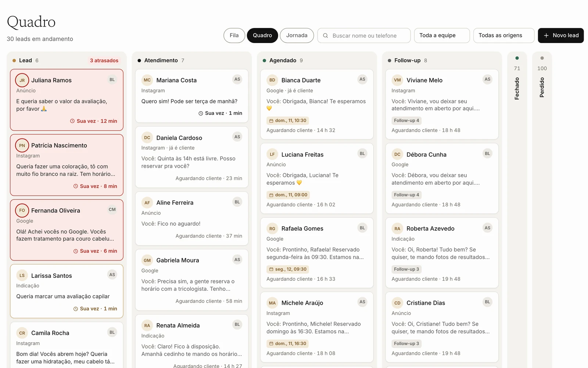Open the Jornada view tab
588x368 pixels.
point(297,35)
